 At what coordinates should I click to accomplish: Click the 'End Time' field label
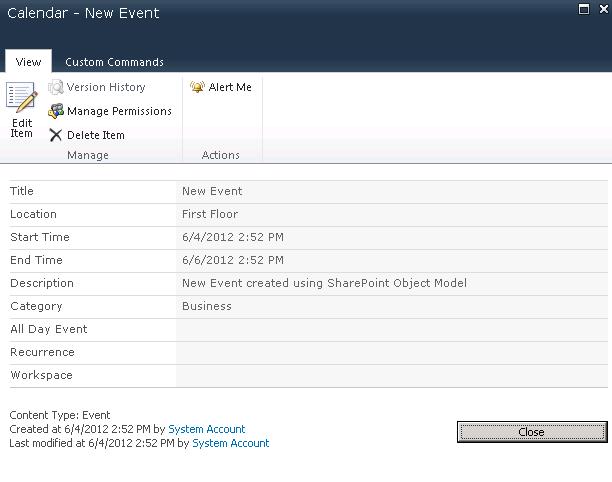click(x=36, y=260)
